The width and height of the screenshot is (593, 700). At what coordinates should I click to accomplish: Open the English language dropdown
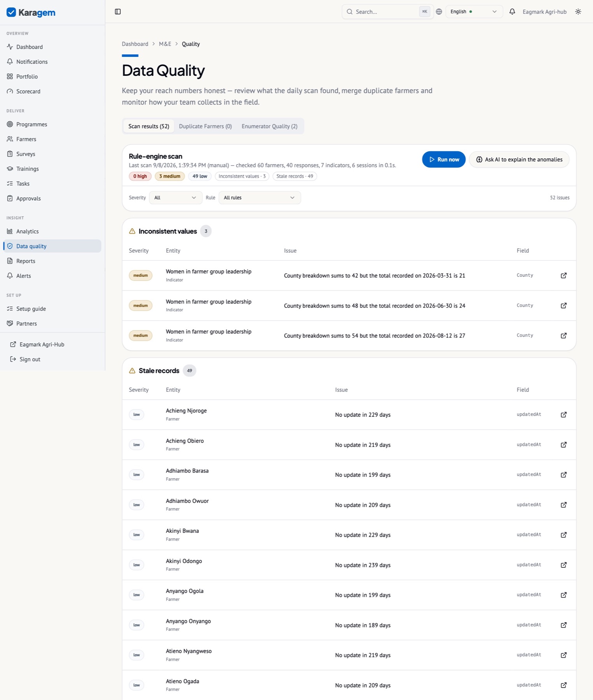click(474, 12)
